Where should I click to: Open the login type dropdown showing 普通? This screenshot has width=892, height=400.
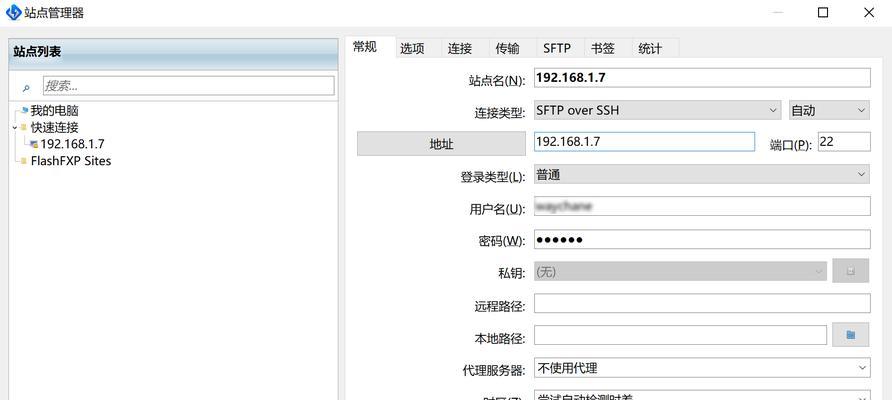[701, 175]
